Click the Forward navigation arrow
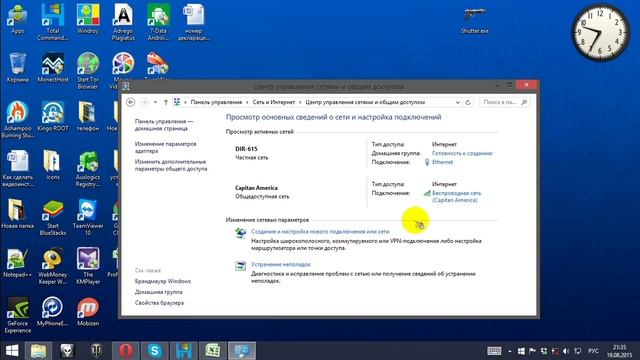This screenshot has width=640, height=360. 144,102
